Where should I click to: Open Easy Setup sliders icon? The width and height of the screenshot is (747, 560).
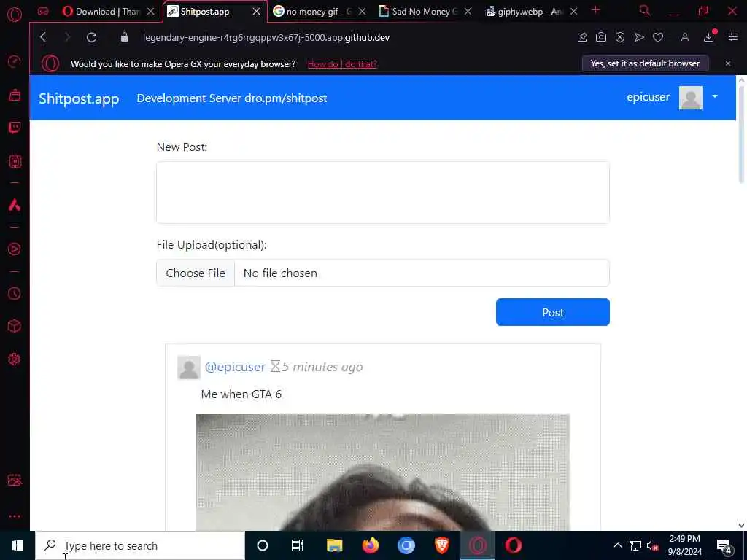tap(732, 37)
